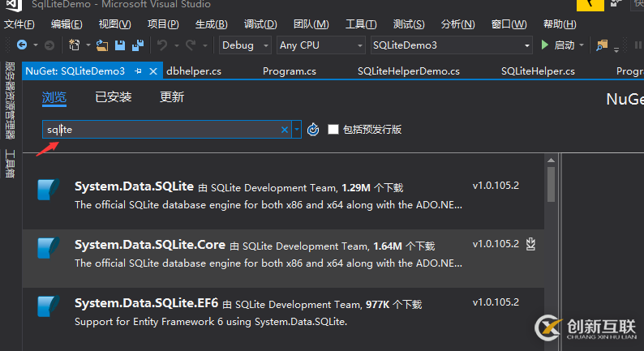The height and width of the screenshot is (351, 644).
Task: Select the System.Data.SQLite.Core package title
Action: point(150,245)
